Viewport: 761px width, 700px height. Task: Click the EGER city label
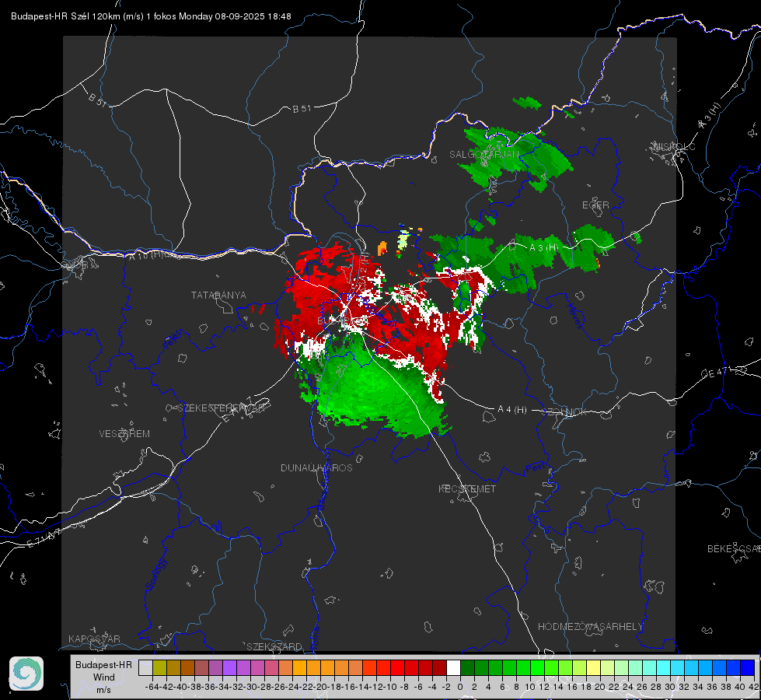[x=595, y=205]
